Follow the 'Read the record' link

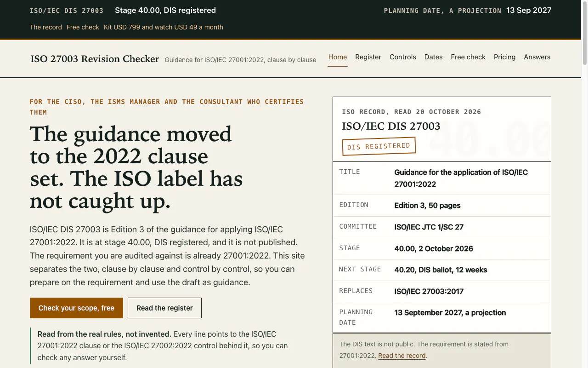click(x=402, y=356)
